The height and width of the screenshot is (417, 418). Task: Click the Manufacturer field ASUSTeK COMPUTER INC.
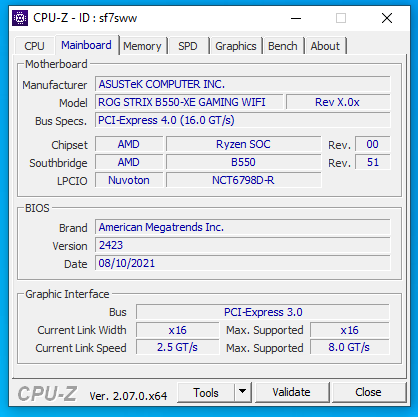[243, 84]
